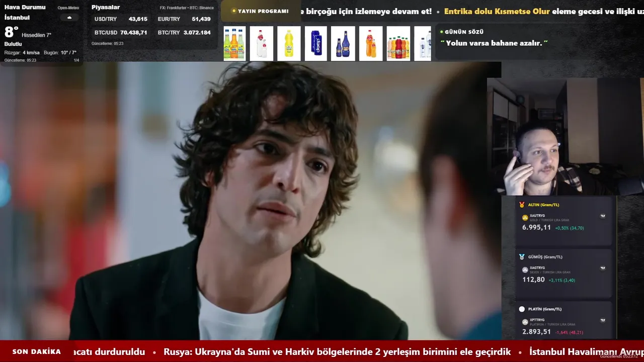Click the Rusya Sumi ve Harkiv news headline

pos(337,352)
